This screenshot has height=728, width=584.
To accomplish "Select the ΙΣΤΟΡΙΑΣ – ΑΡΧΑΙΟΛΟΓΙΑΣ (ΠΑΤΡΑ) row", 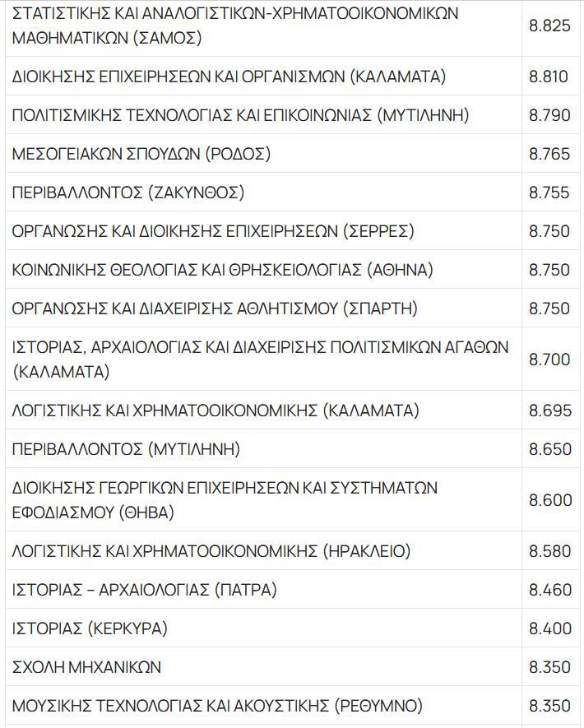I will click(145, 590).
